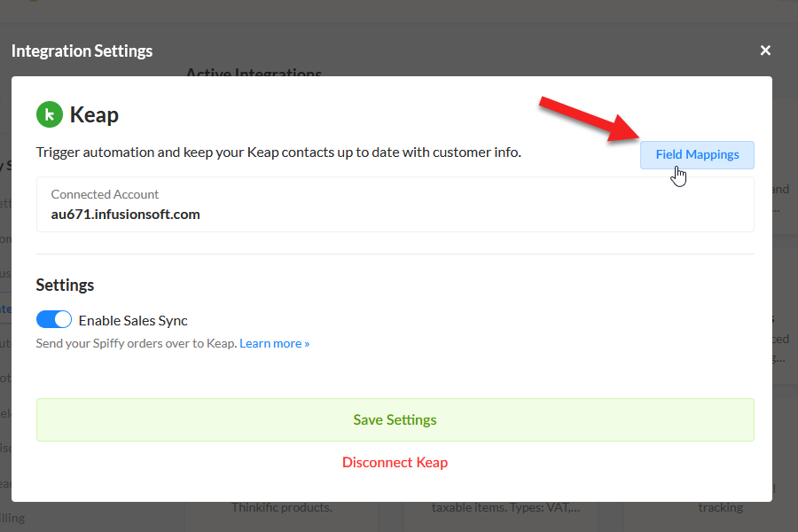Click the Integration Settings title
The height and width of the screenshot is (532, 798).
tap(82, 51)
